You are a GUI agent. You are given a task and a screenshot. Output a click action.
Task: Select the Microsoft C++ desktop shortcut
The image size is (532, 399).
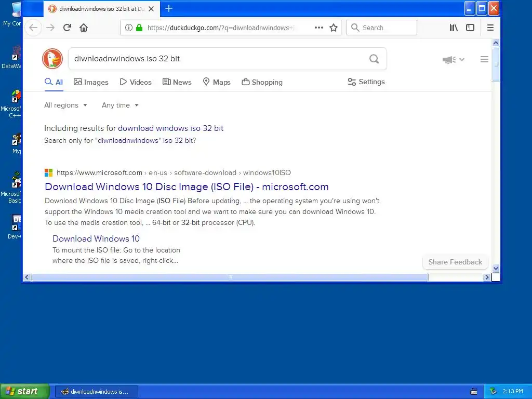(x=12, y=104)
